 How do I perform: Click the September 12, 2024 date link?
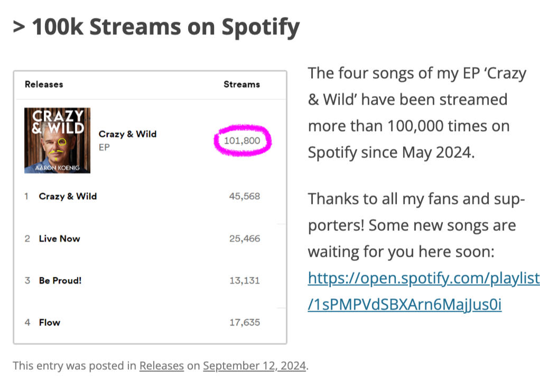click(x=254, y=366)
